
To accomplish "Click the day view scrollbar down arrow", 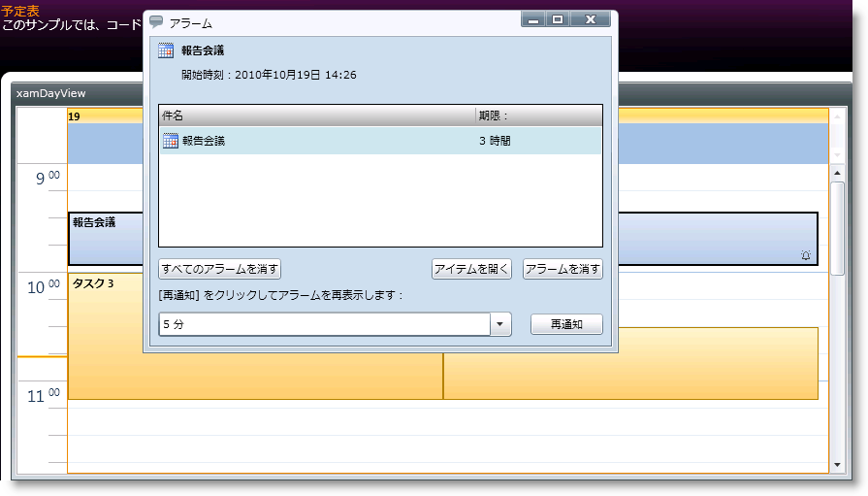I will 837,465.
